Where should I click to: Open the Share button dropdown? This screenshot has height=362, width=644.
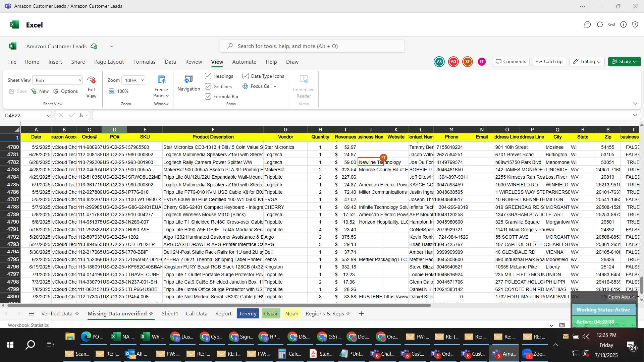(635, 62)
